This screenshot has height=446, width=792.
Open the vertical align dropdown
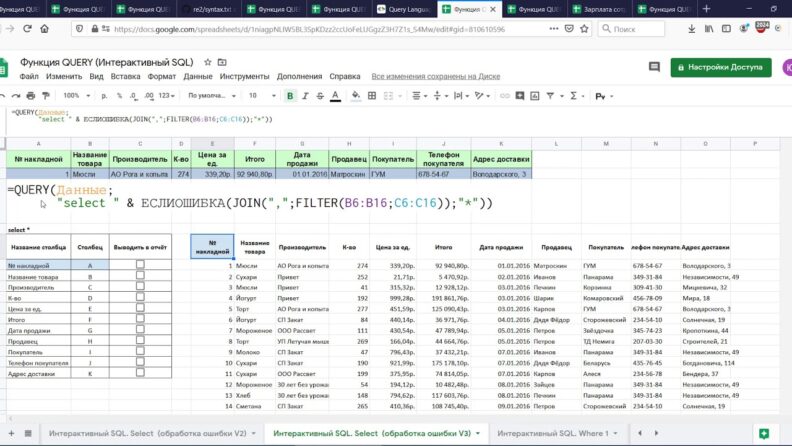pos(440,95)
